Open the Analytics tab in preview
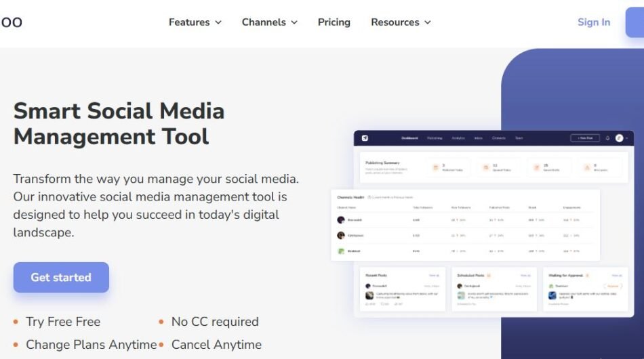The height and width of the screenshot is (359, 644). click(x=458, y=138)
